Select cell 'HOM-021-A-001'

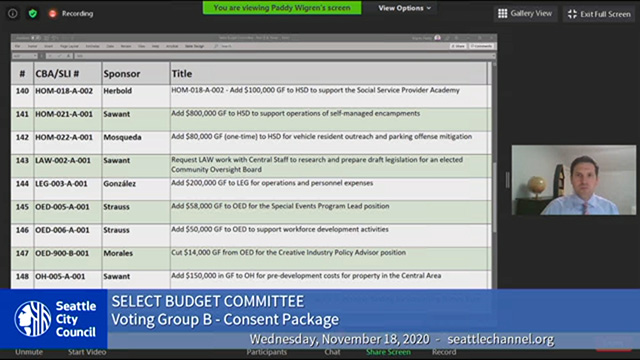(68, 120)
